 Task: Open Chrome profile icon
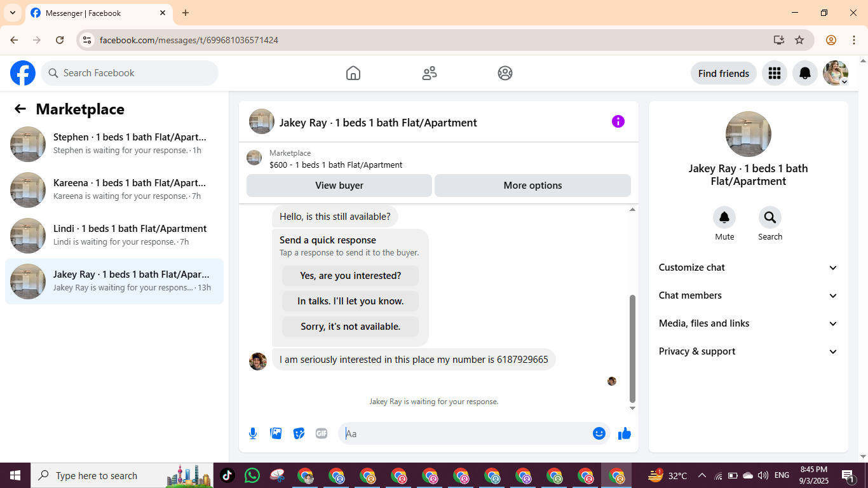tap(831, 40)
